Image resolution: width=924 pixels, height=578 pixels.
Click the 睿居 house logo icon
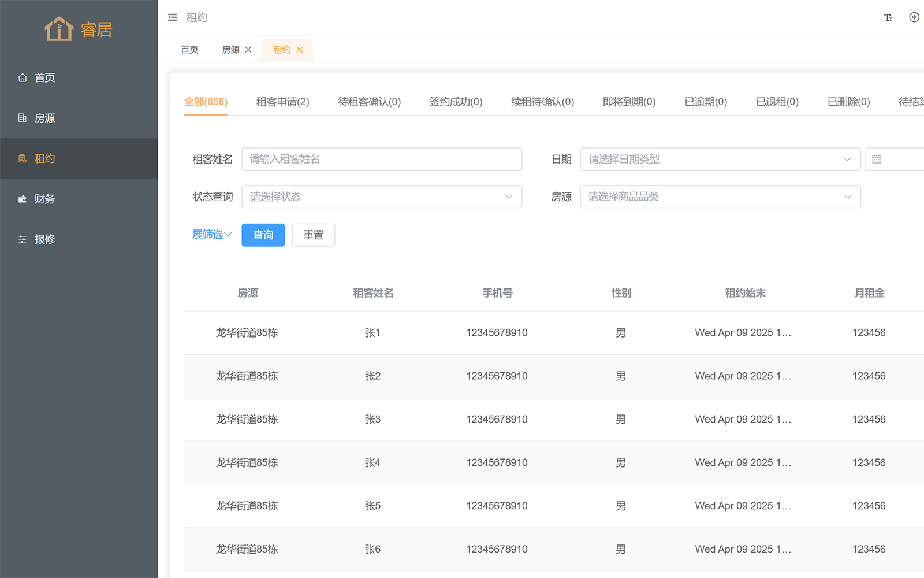tap(59, 29)
